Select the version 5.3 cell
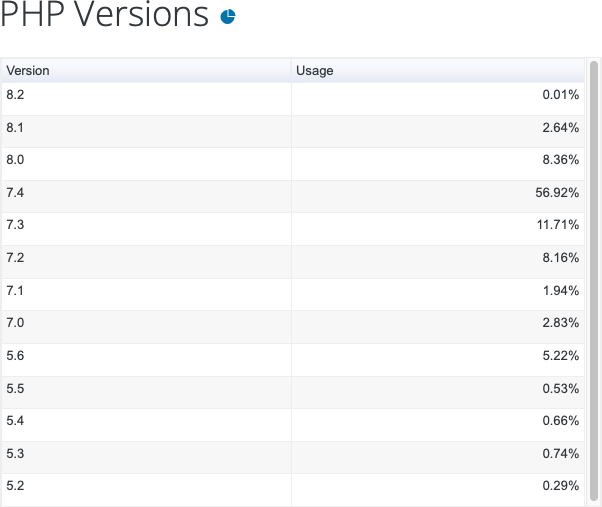 pos(146,458)
